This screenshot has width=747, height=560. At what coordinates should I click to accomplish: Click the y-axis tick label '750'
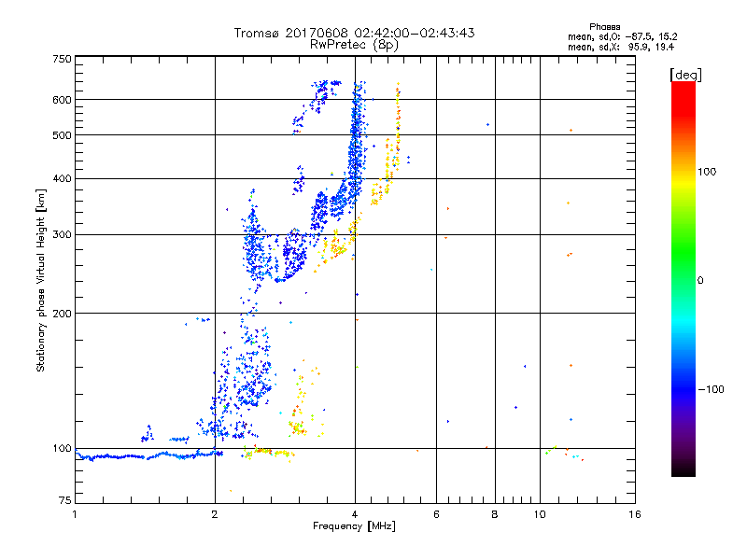coord(62,59)
